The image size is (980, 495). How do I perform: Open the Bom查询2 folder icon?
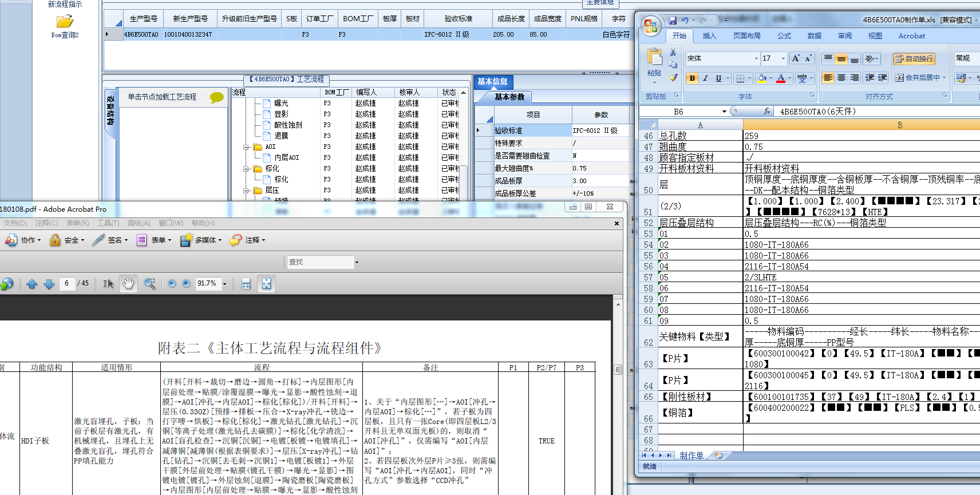[65, 22]
